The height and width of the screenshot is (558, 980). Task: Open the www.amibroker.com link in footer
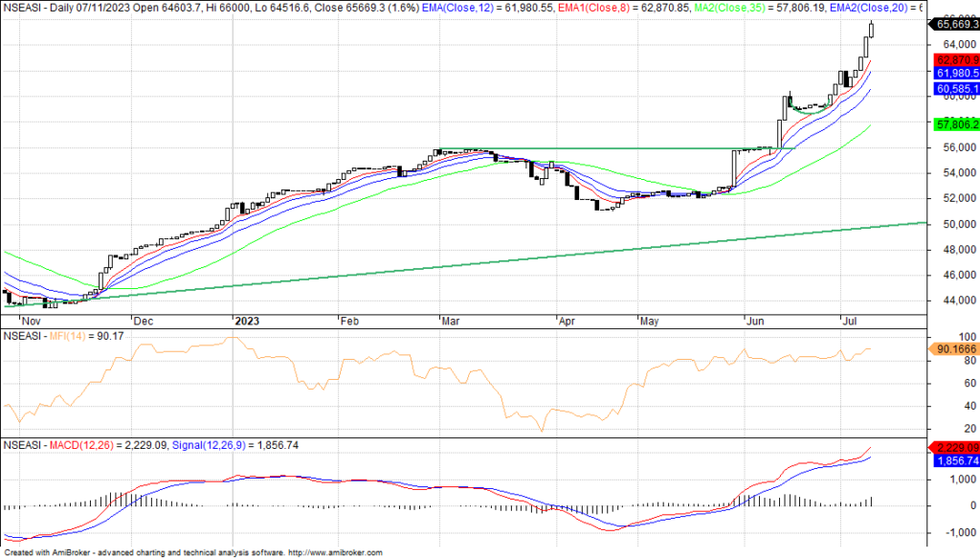click(335, 552)
